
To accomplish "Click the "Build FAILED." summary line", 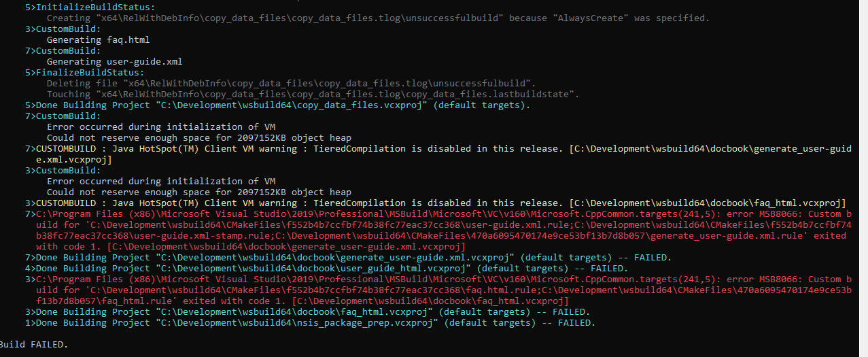I will (34, 345).
